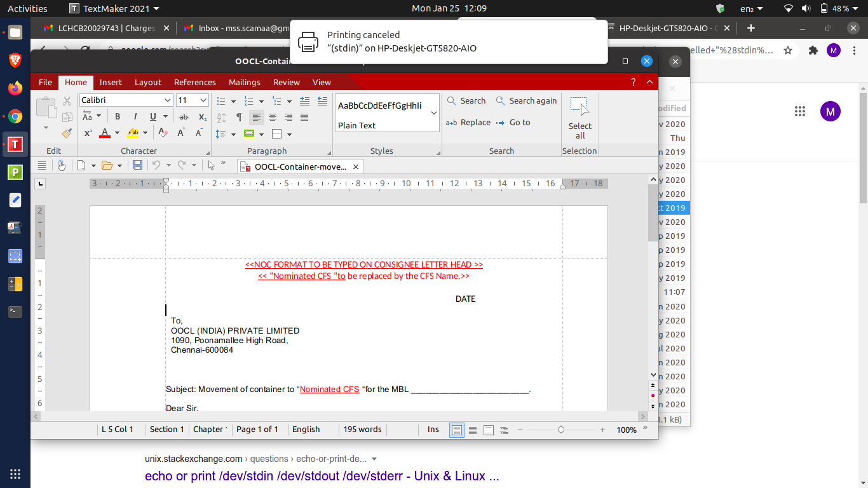Toggle display of paragraph marks

point(239,117)
